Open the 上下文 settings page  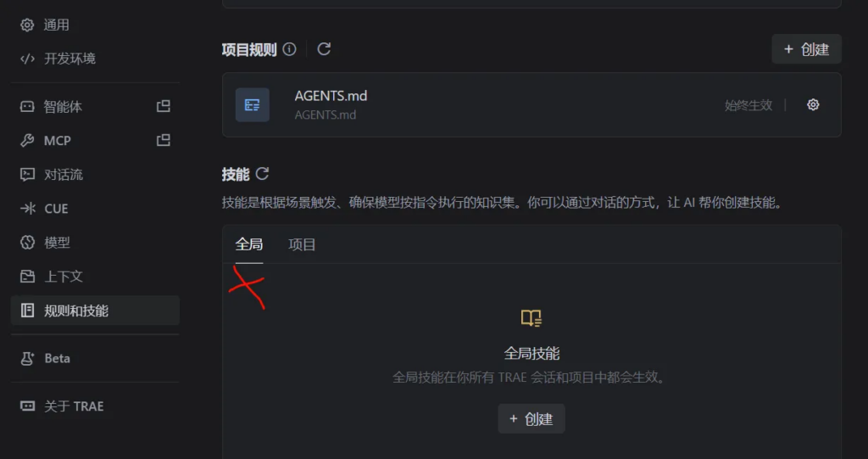tap(95, 276)
